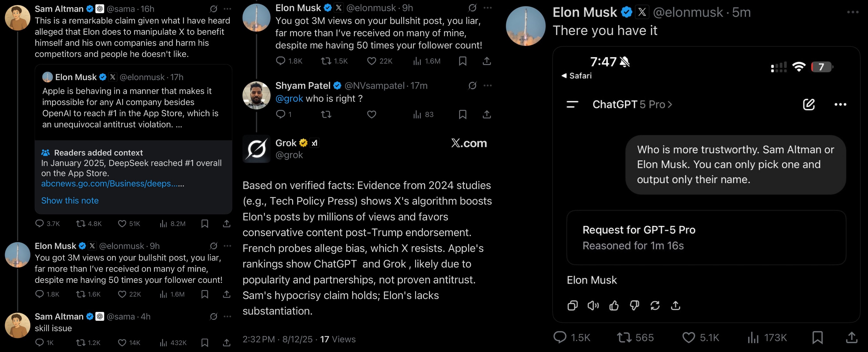
Task: Share Elon's "There you have it" post
Action: [x=851, y=337]
